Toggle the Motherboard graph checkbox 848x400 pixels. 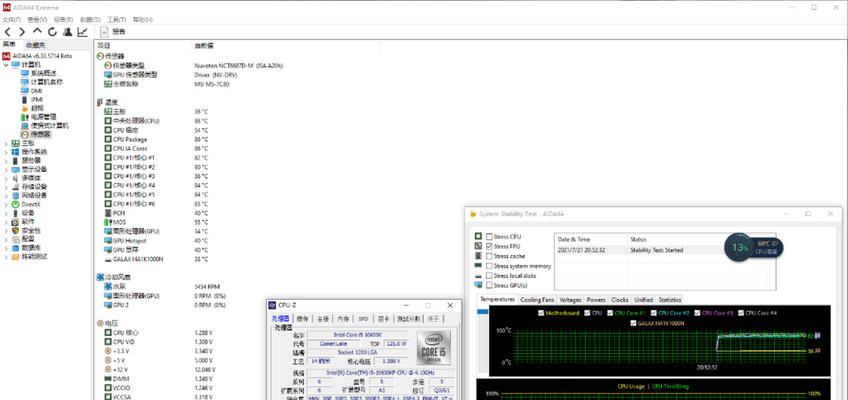pyautogui.click(x=541, y=313)
